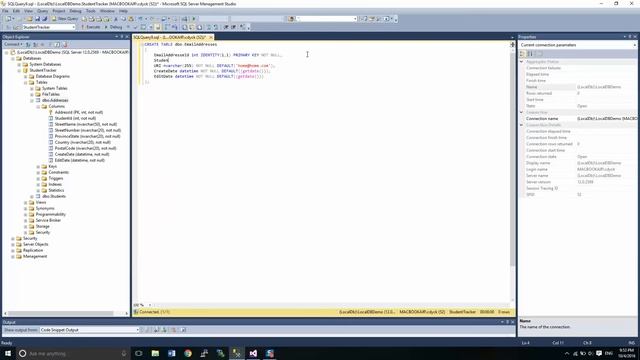Click the New Query toolbar button

[65, 19]
